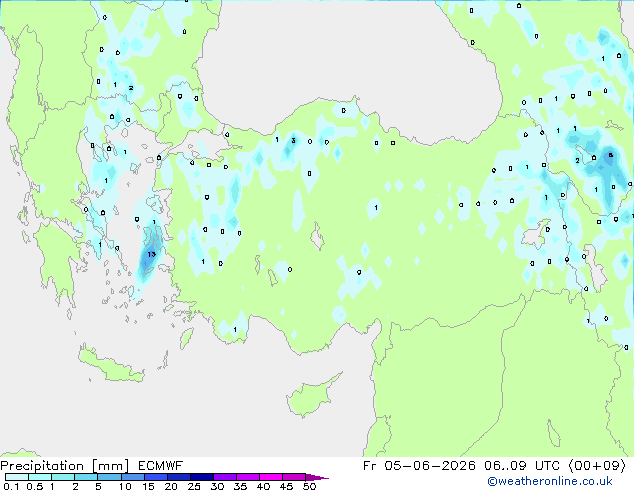This screenshot has width=634, height=490.
Task: Select the legend swatch between 2 and 5
Action: pyautogui.click(x=86, y=477)
